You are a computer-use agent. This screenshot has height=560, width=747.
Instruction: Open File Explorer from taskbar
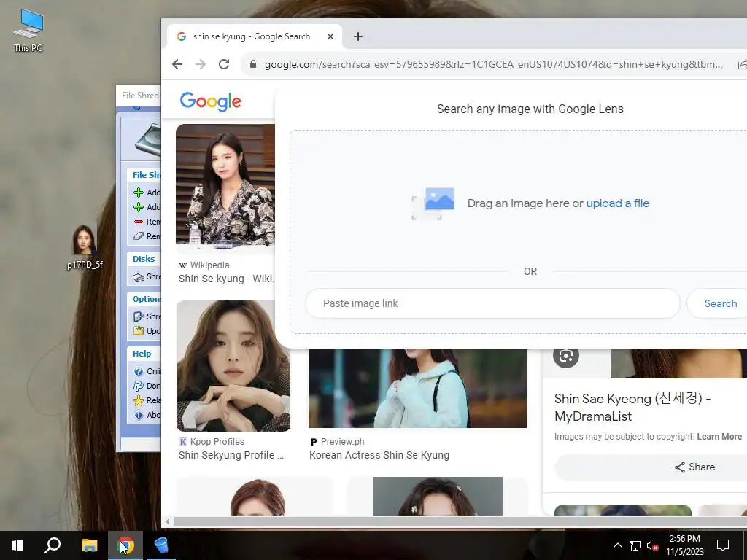89,545
